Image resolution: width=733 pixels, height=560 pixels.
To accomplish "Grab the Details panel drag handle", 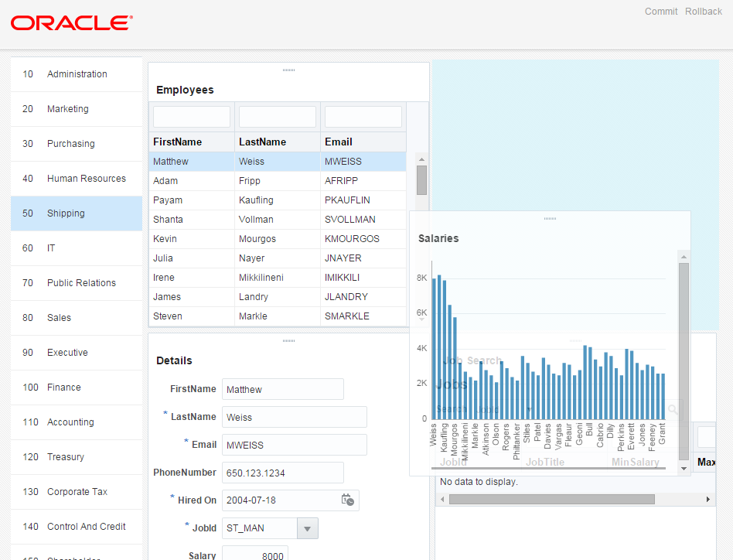I will point(288,341).
